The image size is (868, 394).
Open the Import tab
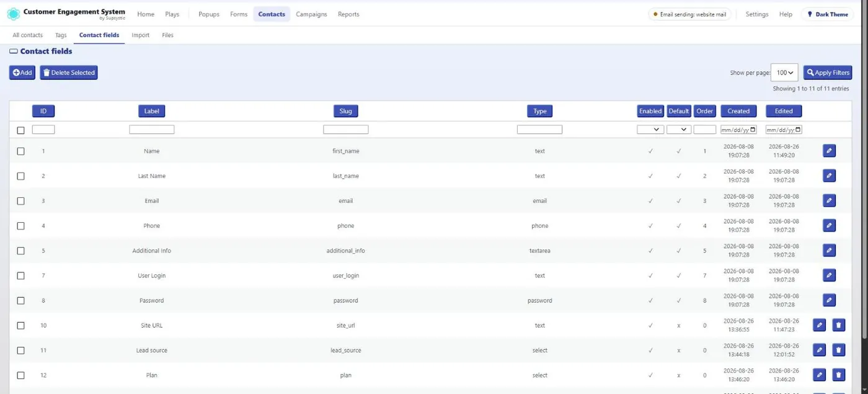(141, 35)
